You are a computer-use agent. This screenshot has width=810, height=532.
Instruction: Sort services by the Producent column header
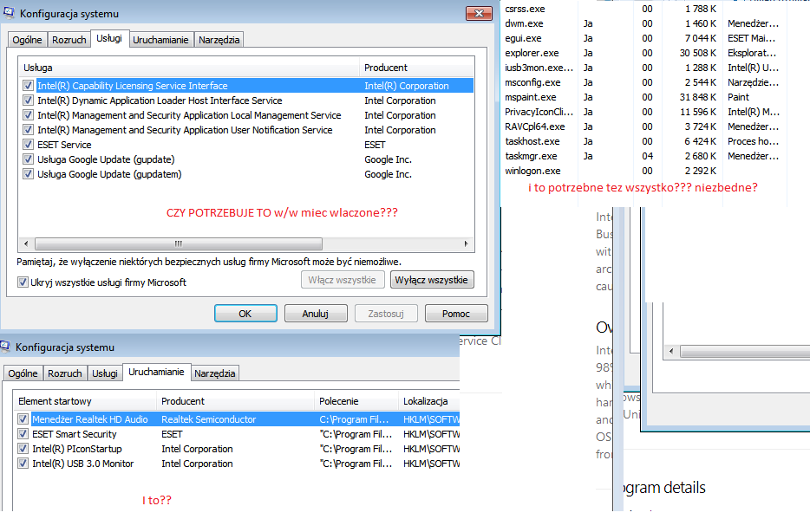416,68
